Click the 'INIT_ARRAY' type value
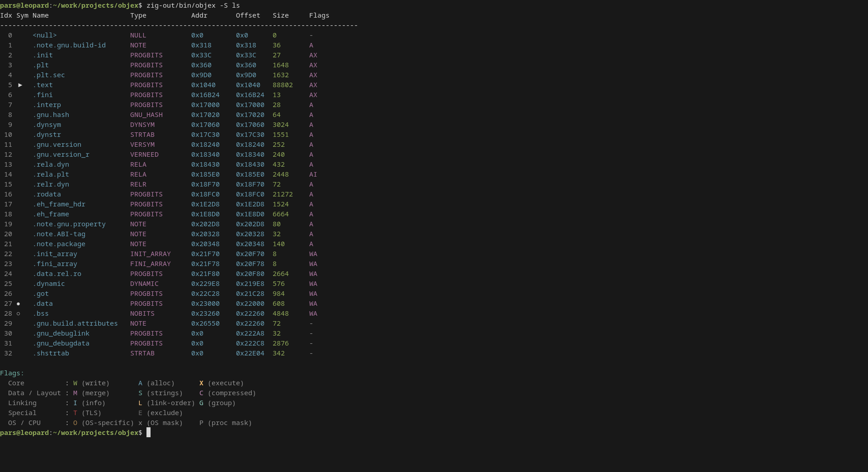This screenshot has height=472, width=868. point(151,254)
